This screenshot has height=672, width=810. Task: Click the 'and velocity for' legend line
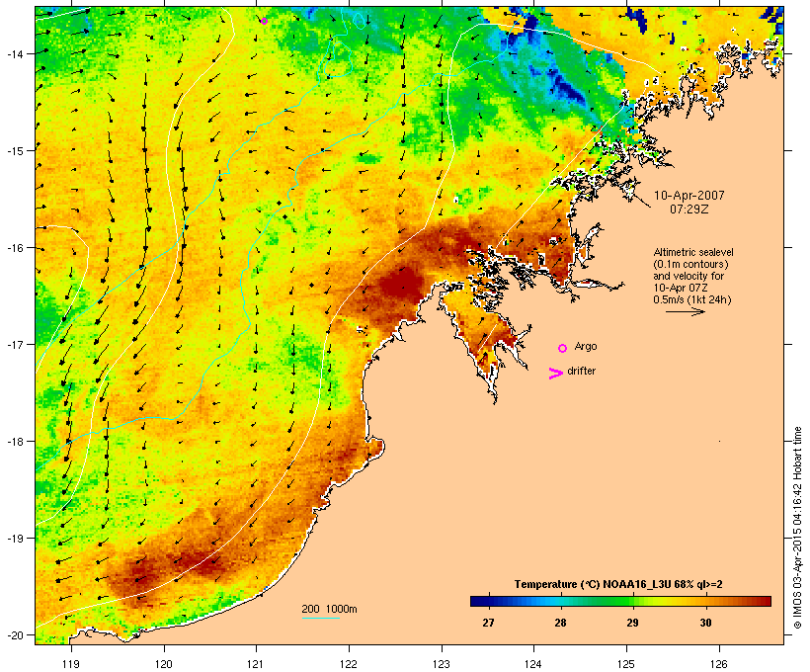pos(688,276)
